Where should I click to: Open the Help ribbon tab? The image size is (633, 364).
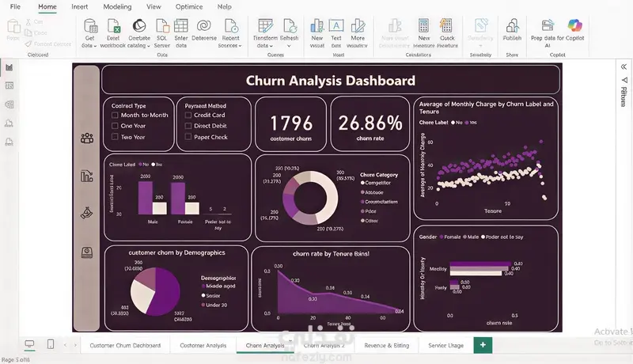225,6
